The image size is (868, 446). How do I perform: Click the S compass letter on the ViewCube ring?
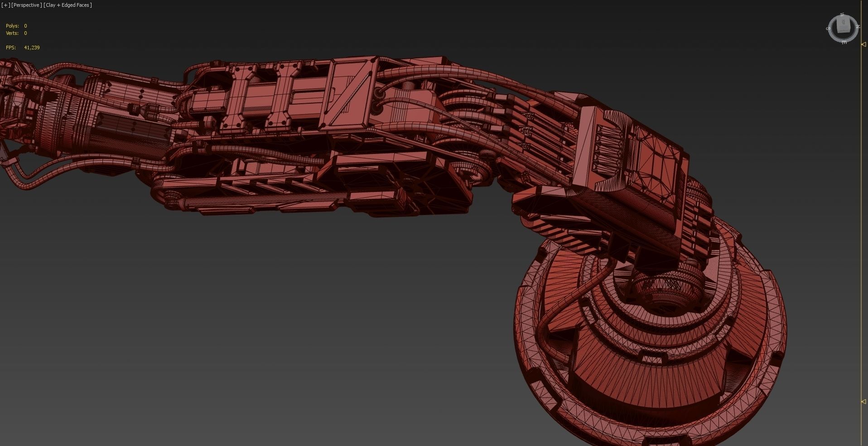pos(828,29)
